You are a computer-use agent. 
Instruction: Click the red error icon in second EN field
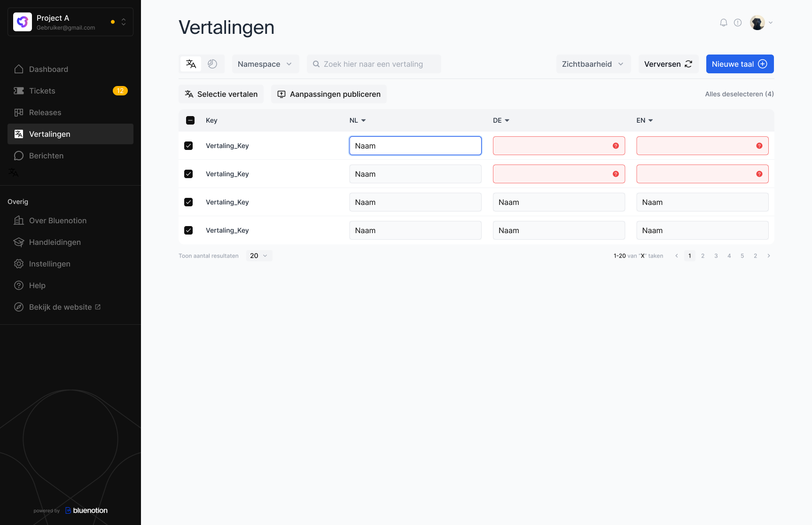(759, 174)
